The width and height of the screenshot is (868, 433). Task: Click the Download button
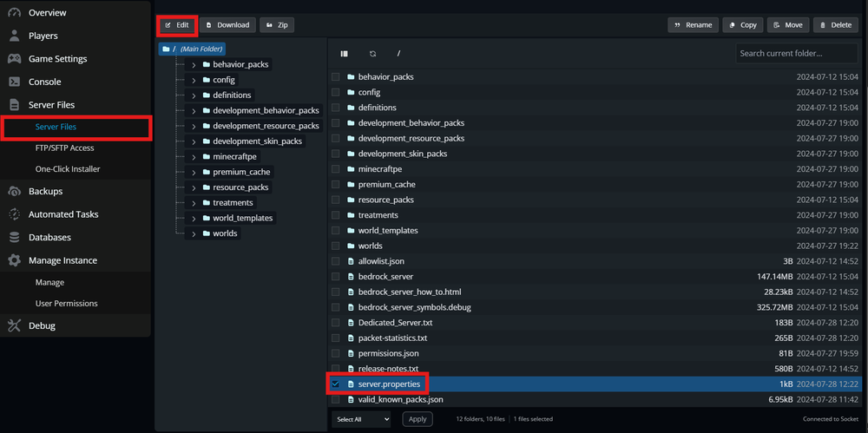click(227, 25)
